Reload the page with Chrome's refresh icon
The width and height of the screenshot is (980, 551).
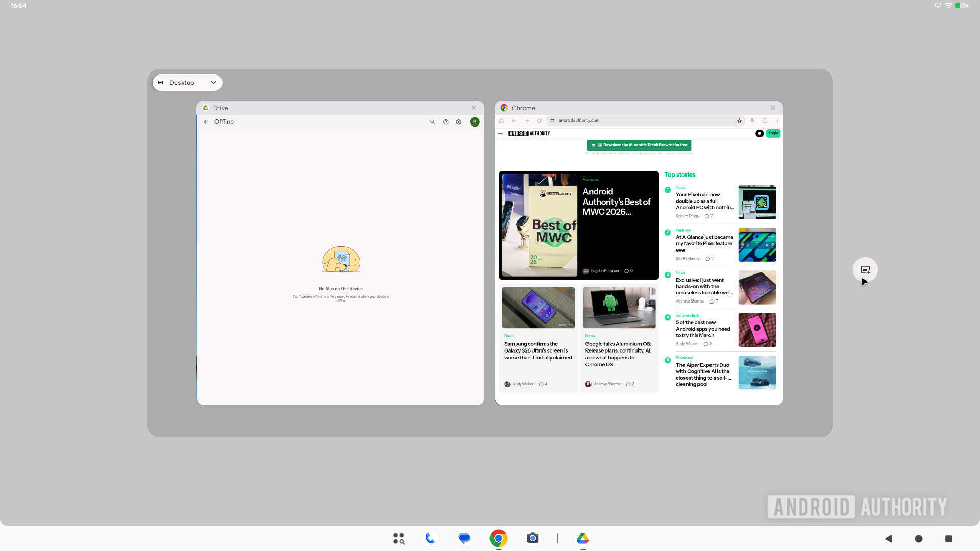[x=540, y=120]
